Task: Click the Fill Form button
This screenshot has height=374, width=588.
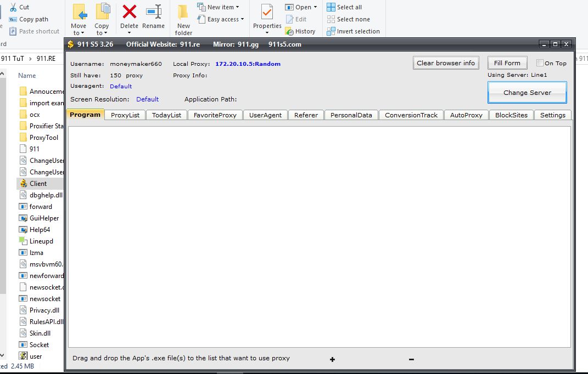Action: pos(507,63)
